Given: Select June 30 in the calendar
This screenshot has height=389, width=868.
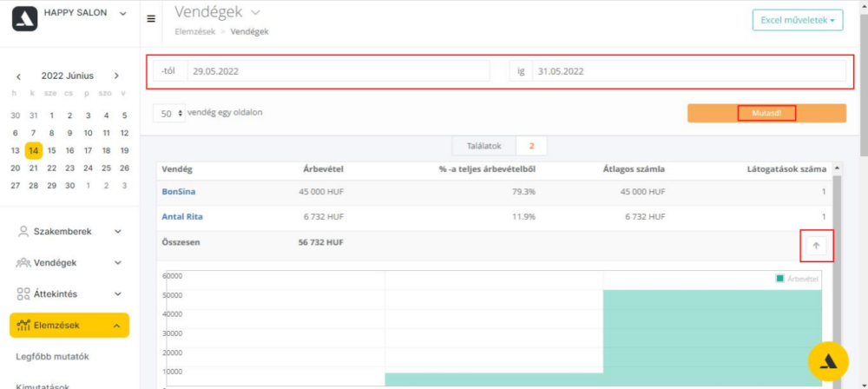Looking at the screenshot, I should (69, 185).
